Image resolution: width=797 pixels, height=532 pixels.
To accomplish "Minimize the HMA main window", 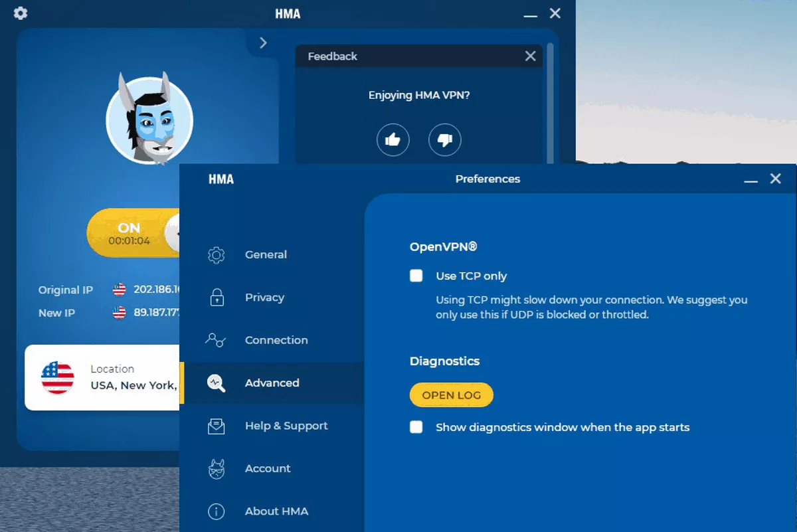I will [x=530, y=15].
